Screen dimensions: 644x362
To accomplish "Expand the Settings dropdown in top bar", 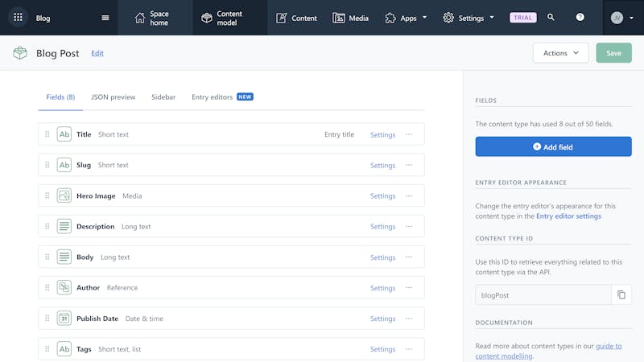I will [469, 18].
